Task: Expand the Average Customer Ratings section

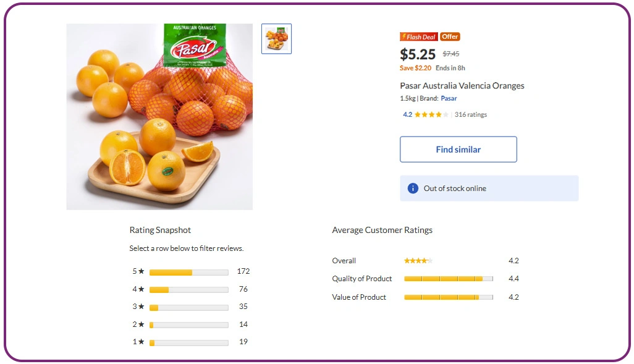Action: 383,230
